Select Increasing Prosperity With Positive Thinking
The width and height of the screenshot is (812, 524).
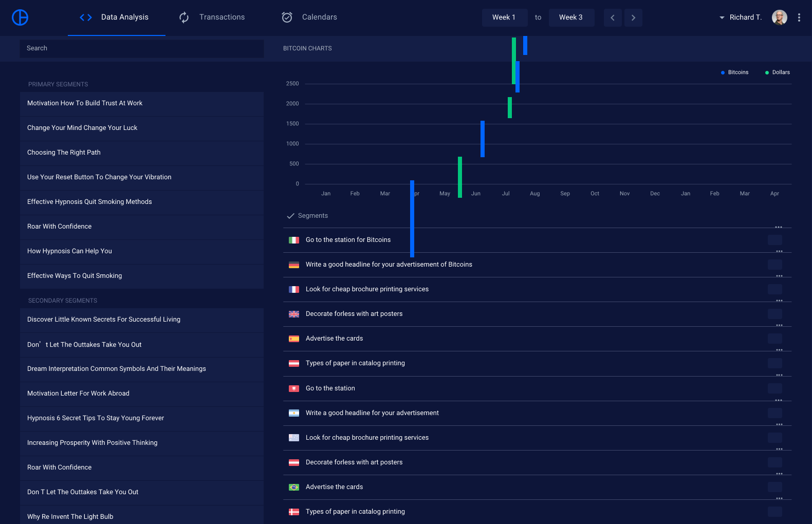point(142,443)
